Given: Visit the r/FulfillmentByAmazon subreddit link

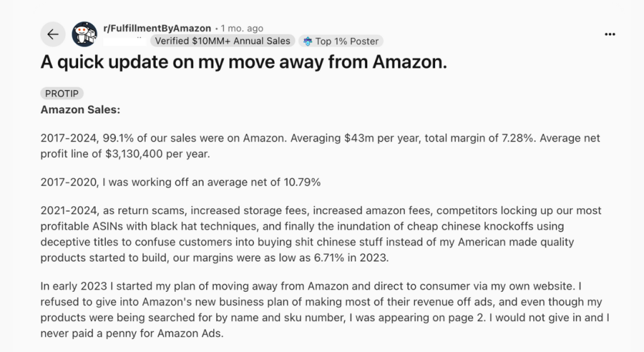Looking at the screenshot, I should tap(157, 28).
